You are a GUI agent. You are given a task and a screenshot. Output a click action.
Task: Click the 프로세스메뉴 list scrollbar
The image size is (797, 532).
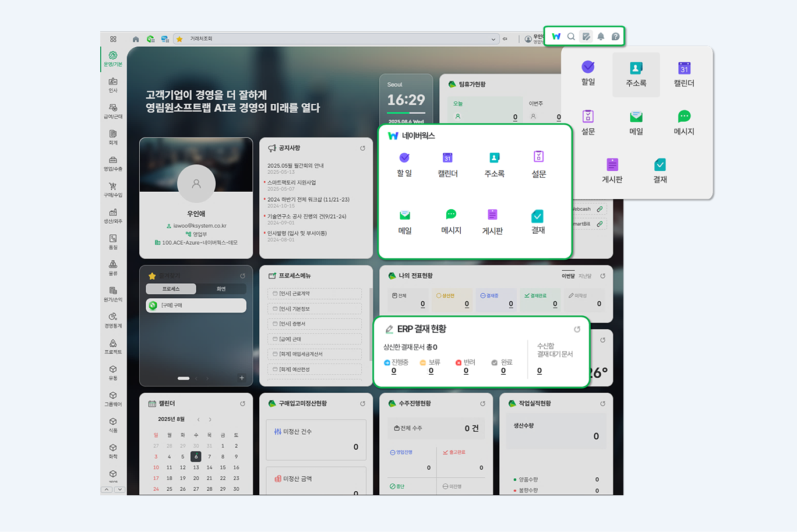click(x=371, y=309)
